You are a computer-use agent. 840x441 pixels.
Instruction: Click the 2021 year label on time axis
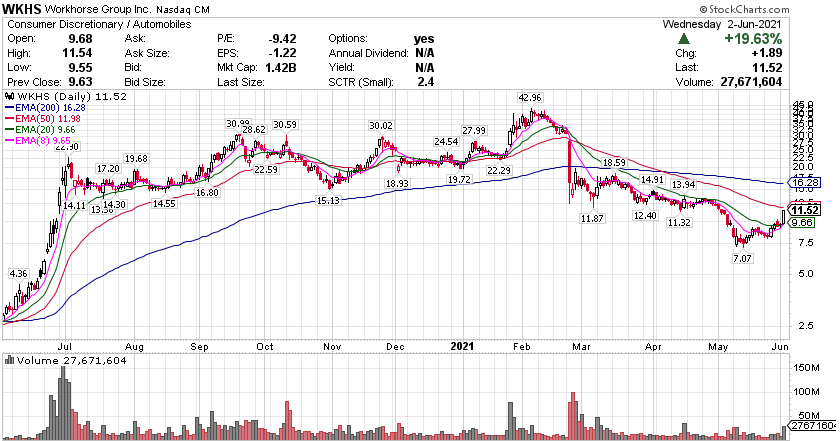tap(462, 346)
